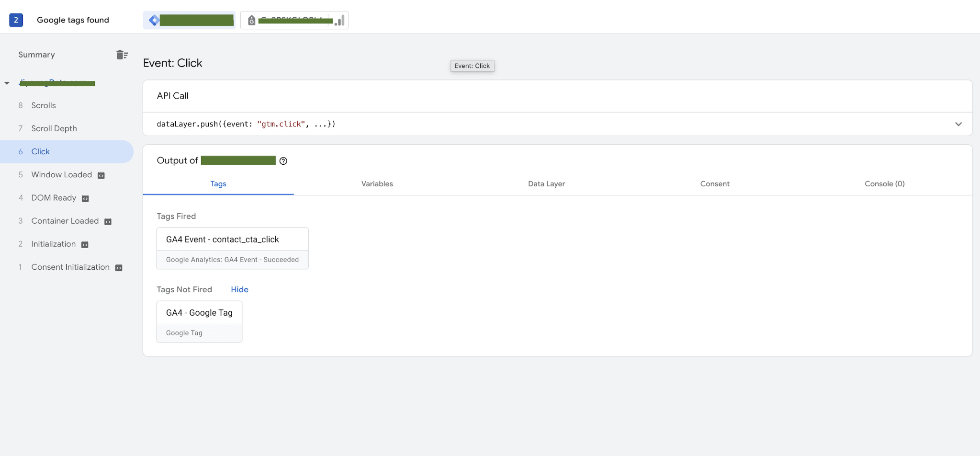Open the GA4 - Google Tag card
This screenshot has width=980, height=456.
pyautogui.click(x=199, y=321)
